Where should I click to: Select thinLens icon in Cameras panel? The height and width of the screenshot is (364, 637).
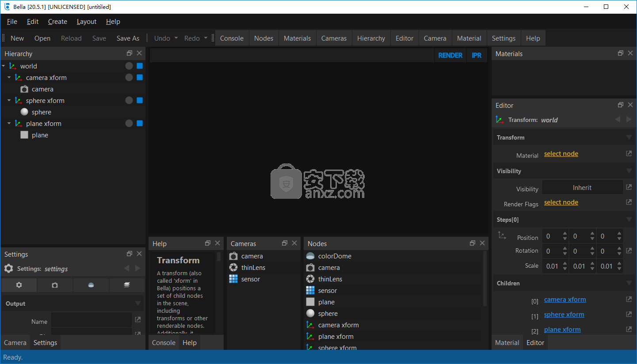tap(233, 268)
